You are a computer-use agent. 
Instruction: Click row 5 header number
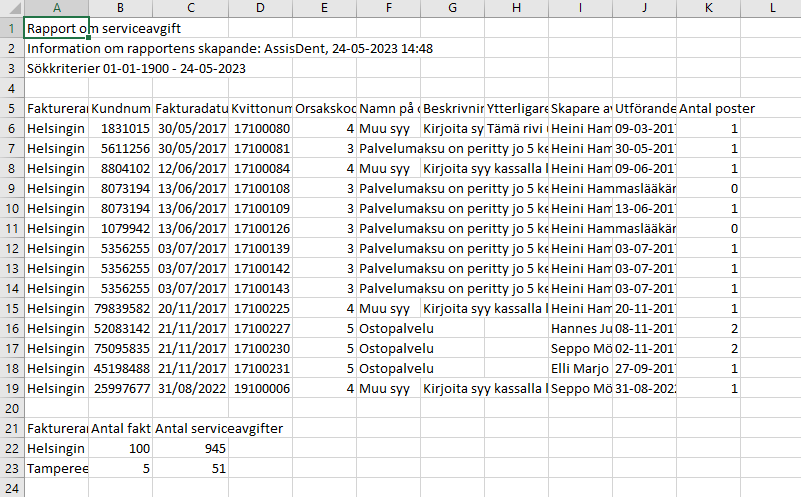coord(12,109)
